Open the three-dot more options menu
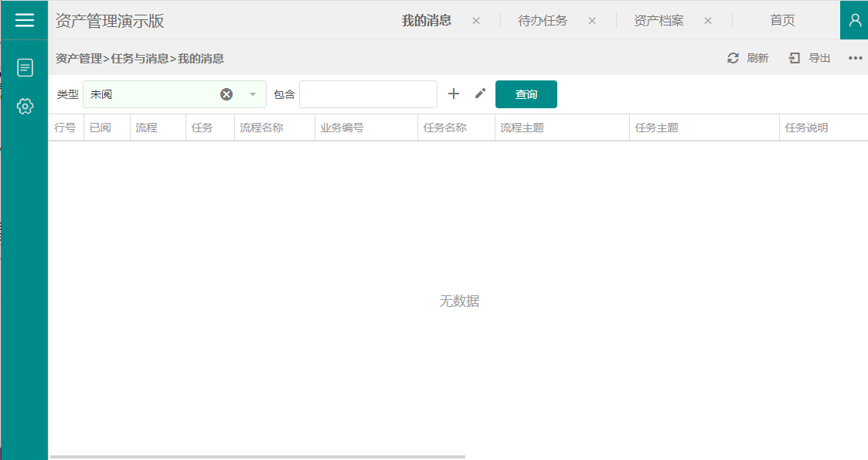The image size is (868, 460). pyautogui.click(x=856, y=58)
